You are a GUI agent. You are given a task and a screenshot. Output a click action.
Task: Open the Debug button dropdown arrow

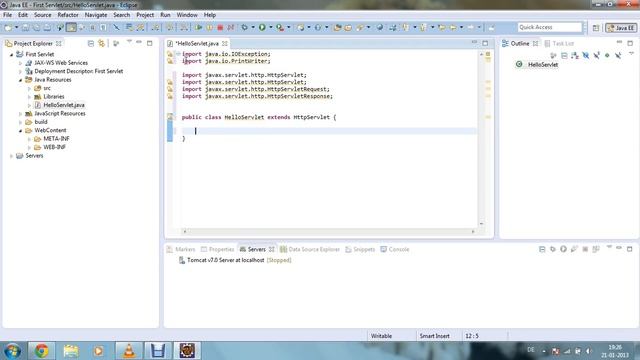pyautogui.click(x=253, y=27)
